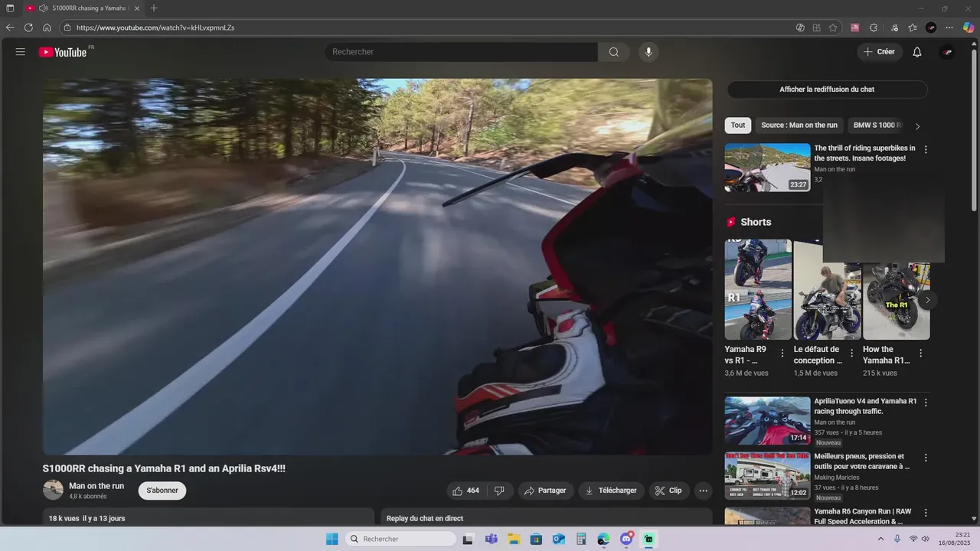Open options menu for "How the Yamaha R1" short
Image resolution: width=980 pixels, height=551 pixels.
pos(921,354)
